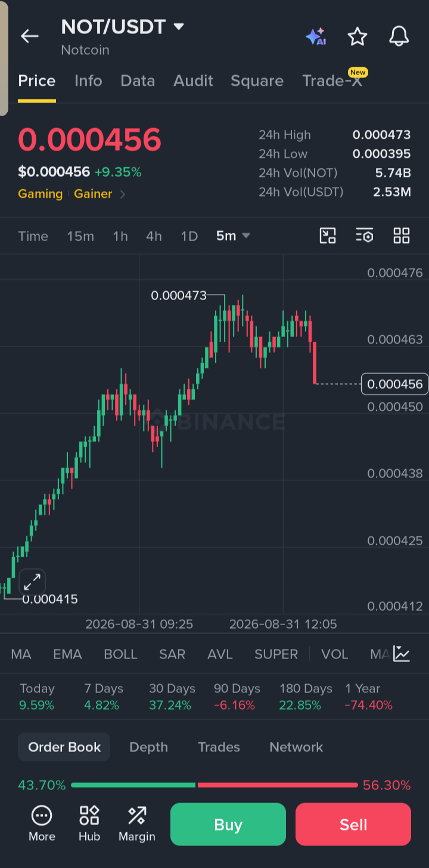Expand the Gaming Gainer tags chevron
The height and width of the screenshot is (868, 429).
pos(123,194)
